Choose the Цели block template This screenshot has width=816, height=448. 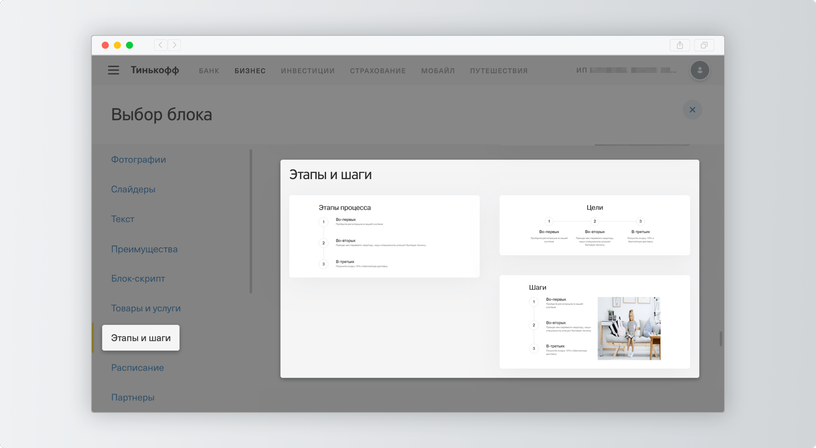594,225
